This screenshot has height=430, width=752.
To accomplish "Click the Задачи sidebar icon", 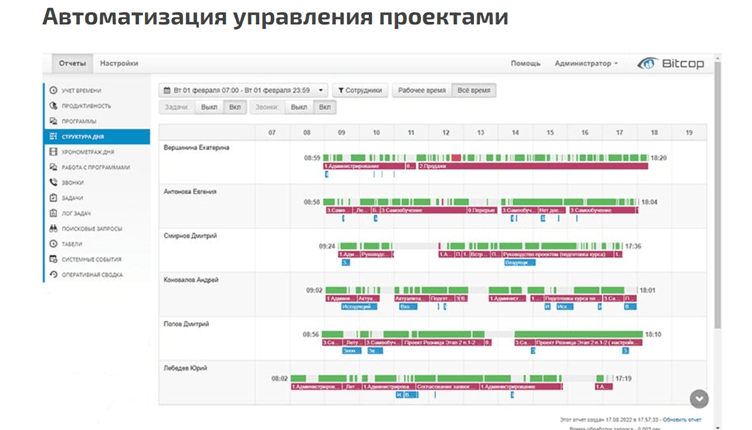I will [52, 198].
